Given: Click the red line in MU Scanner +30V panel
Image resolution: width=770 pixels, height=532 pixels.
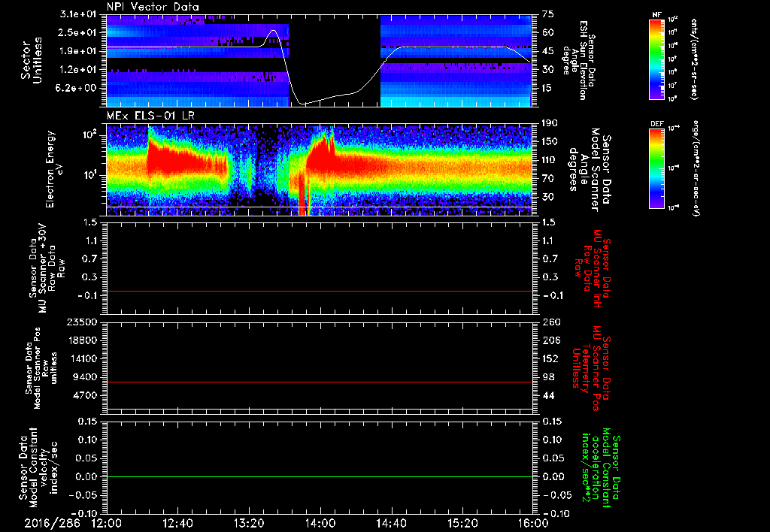Looking at the screenshot, I should coord(319,291).
